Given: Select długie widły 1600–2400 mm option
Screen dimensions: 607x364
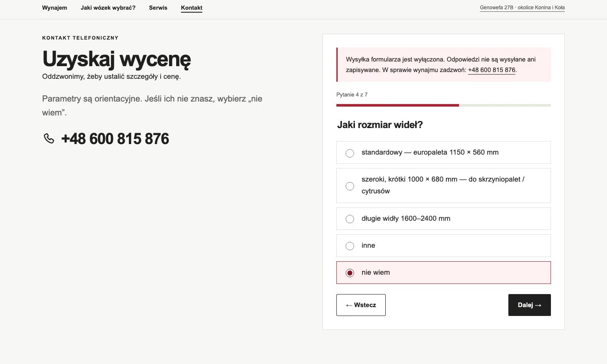Looking at the screenshot, I should tap(443, 219).
